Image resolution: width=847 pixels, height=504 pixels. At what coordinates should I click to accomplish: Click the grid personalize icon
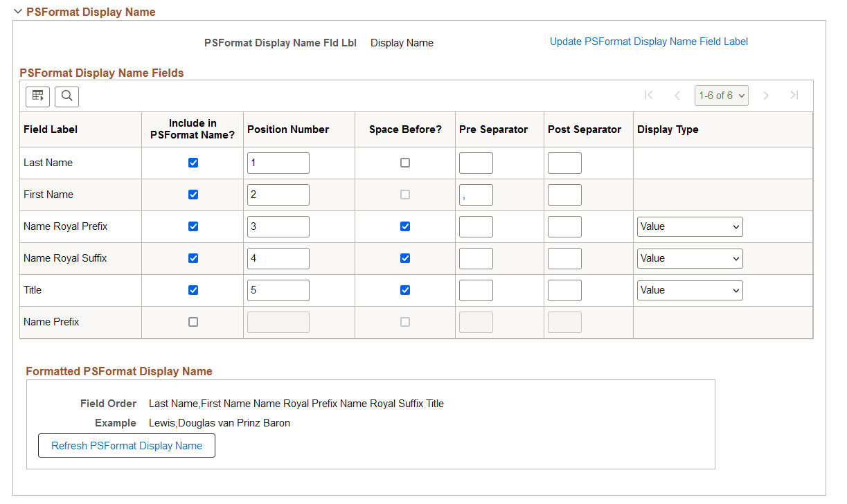tap(37, 96)
